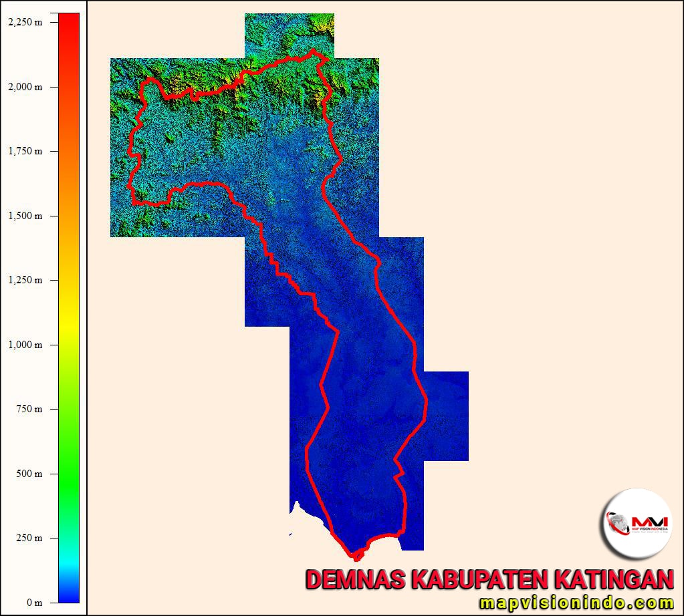This screenshot has width=684, height=616.
Task: Click the 1,000 m elevation label
Action: [25, 345]
